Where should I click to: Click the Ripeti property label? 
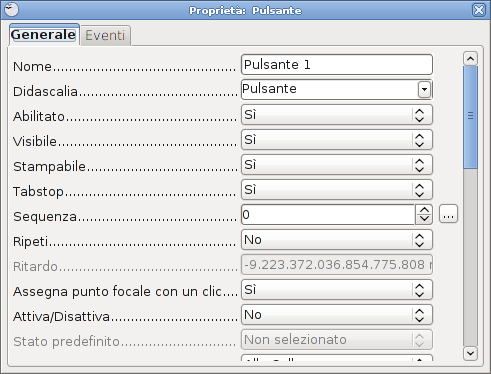point(31,241)
